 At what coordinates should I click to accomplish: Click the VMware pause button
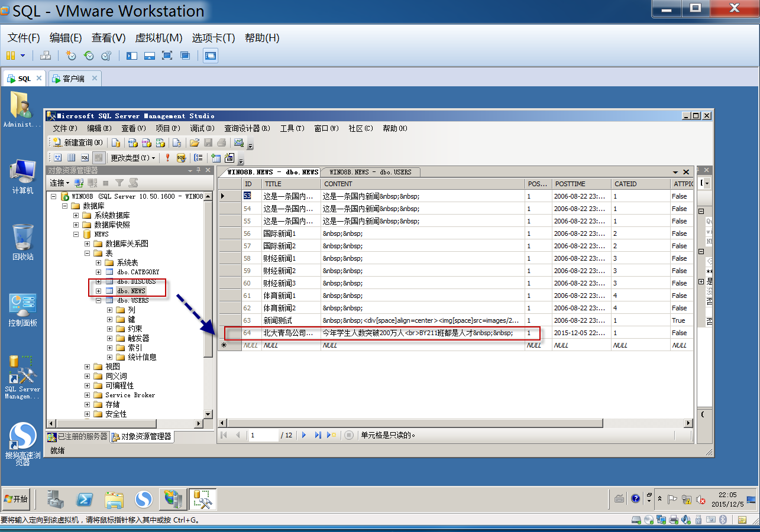pos(11,56)
